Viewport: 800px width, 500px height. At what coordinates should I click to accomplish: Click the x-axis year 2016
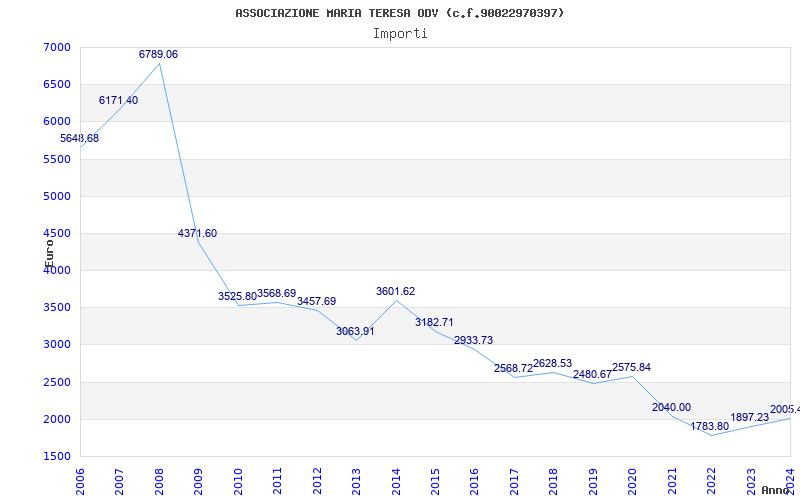coord(474,481)
